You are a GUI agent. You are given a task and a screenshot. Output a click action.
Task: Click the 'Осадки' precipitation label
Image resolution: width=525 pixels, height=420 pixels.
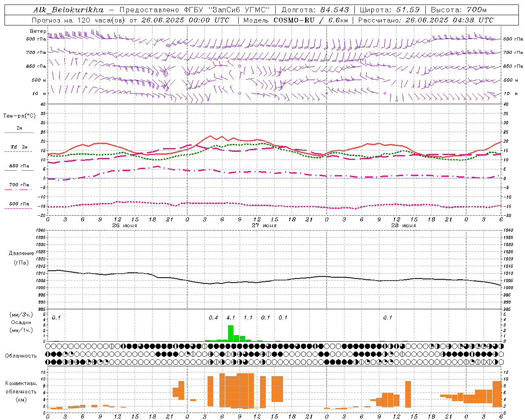point(21,322)
